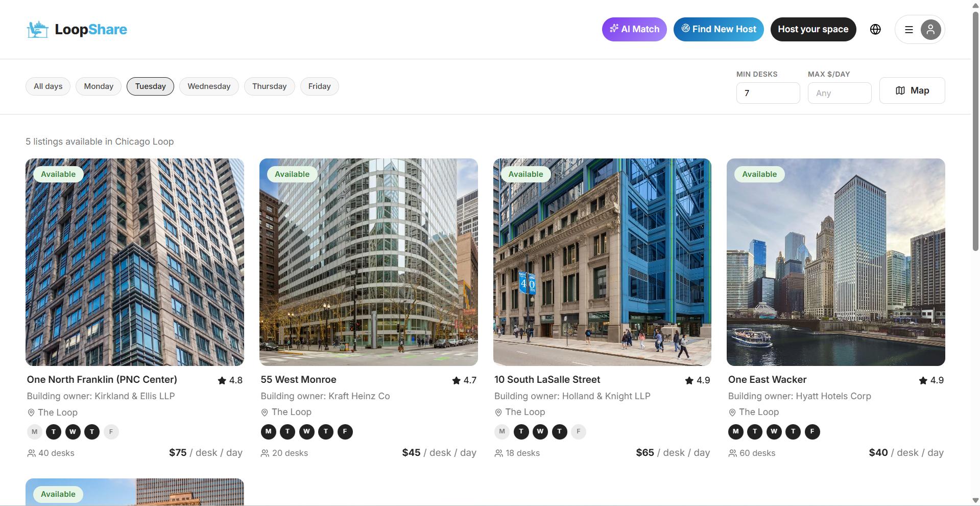Click Wednesday dot on One North Franklin

pyautogui.click(x=73, y=432)
